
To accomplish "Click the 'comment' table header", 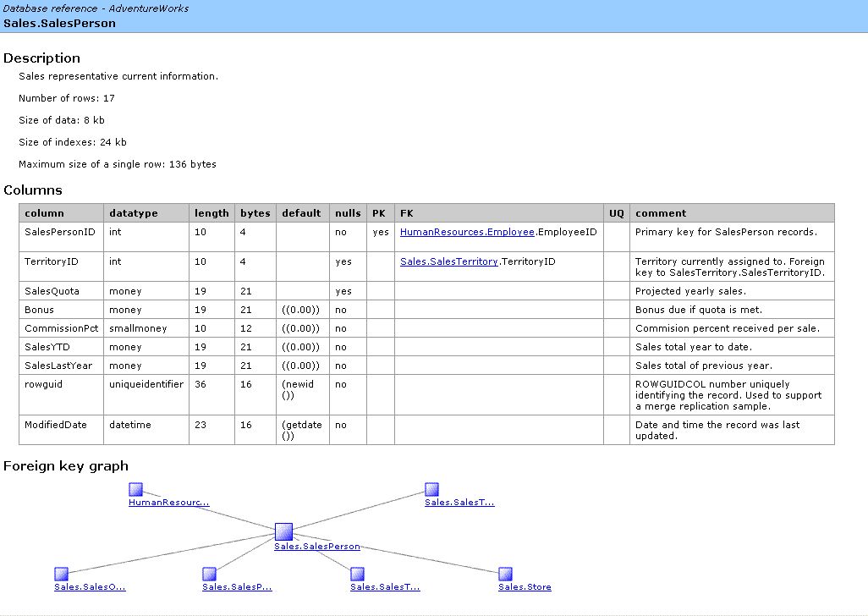I will 732,213.
